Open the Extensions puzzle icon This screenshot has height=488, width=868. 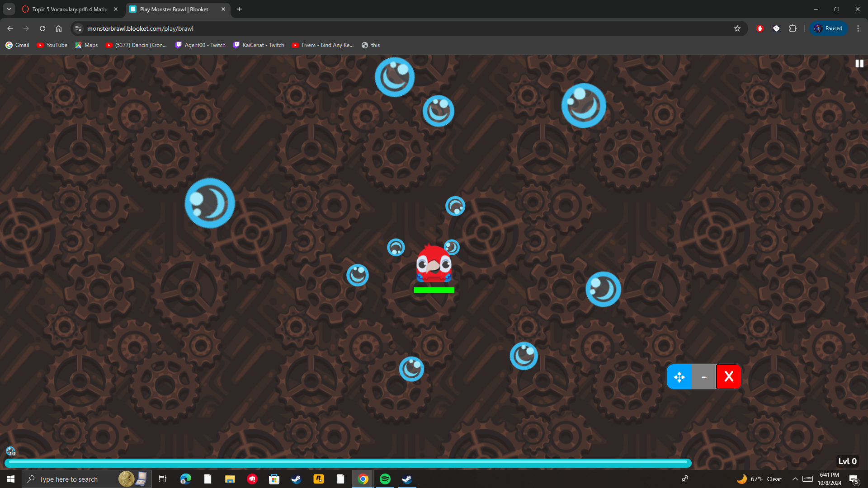[793, 28]
